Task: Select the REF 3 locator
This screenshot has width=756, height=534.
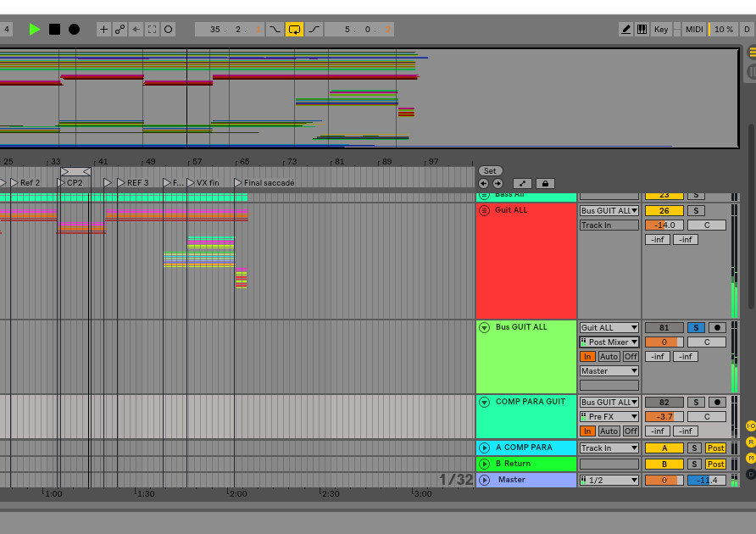Action: pyautogui.click(x=133, y=183)
